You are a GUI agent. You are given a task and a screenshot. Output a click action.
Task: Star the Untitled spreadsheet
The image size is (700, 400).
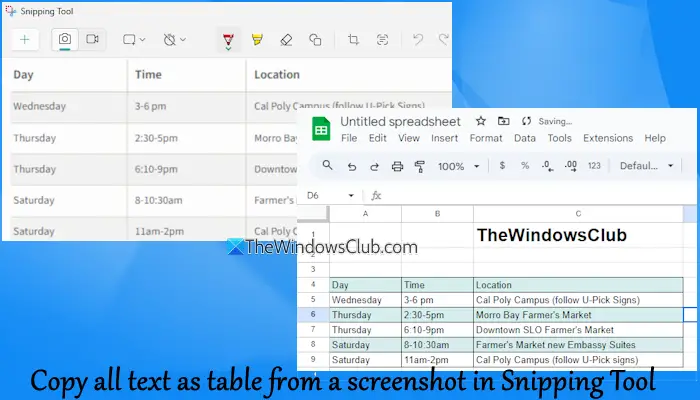click(x=481, y=121)
